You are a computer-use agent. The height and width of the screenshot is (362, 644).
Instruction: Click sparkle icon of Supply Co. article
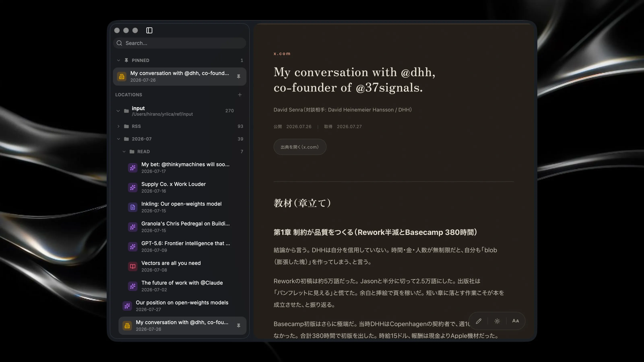(133, 187)
